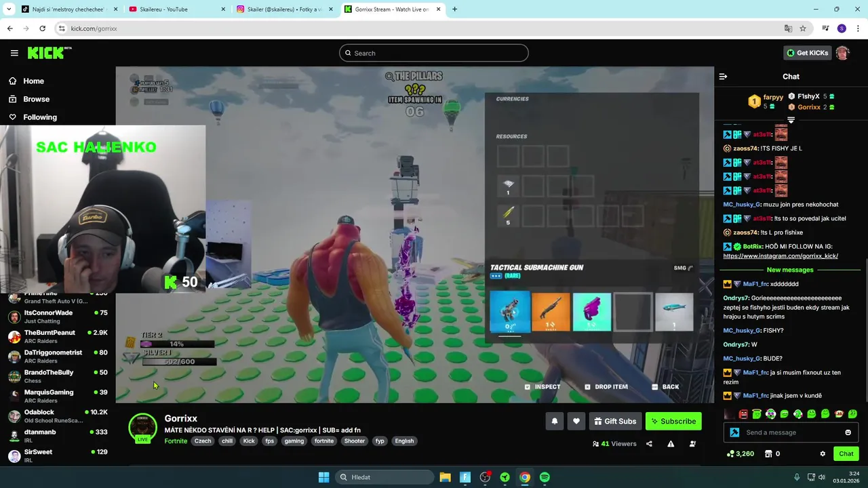
Task: Follow Gorrixx with the heart icon
Action: pyautogui.click(x=576, y=422)
